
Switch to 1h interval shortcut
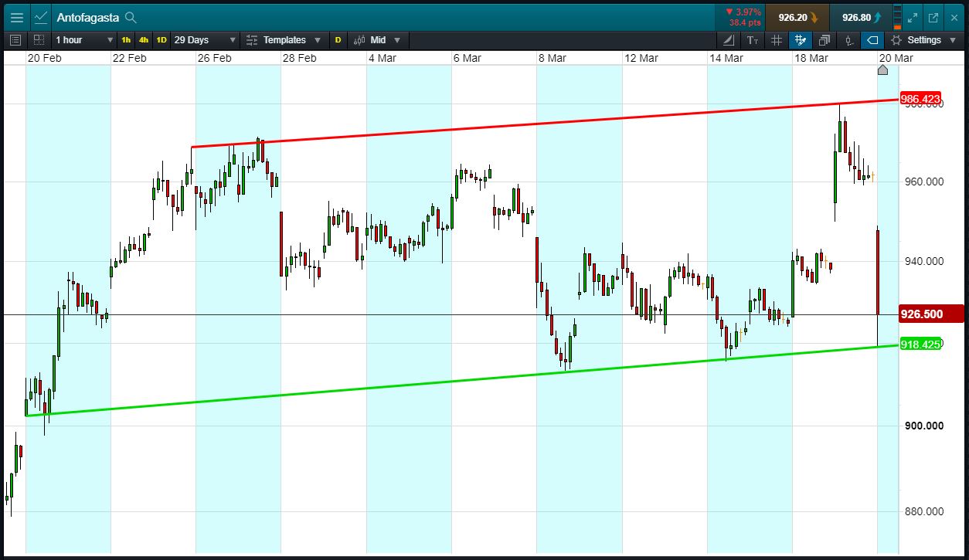point(126,39)
